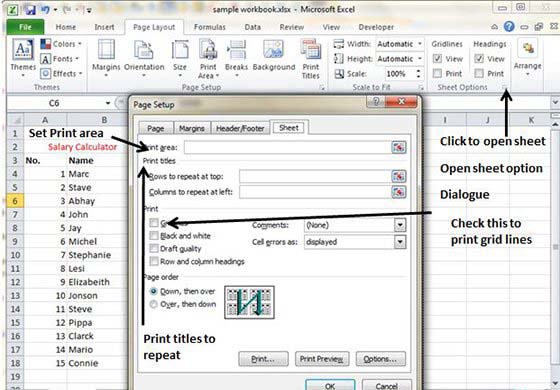The width and height of the screenshot is (560, 390).
Task: Expand the Name Box dropdown arrow
Action: tap(108, 103)
